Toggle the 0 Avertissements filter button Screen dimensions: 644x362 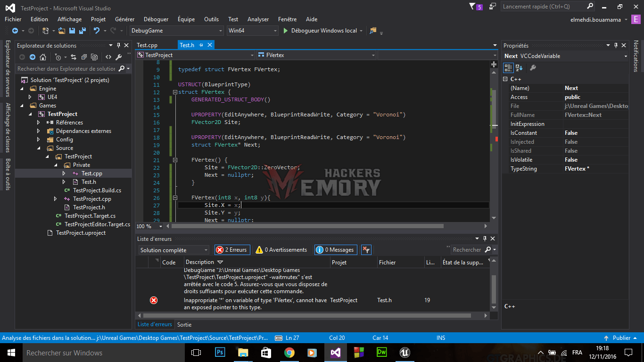281,250
